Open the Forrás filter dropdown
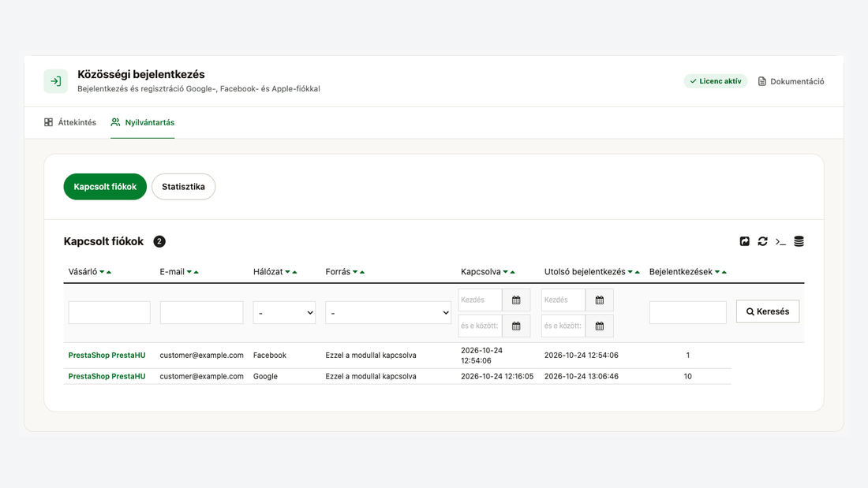Image resolution: width=868 pixels, height=488 pixels. (388, 313)
